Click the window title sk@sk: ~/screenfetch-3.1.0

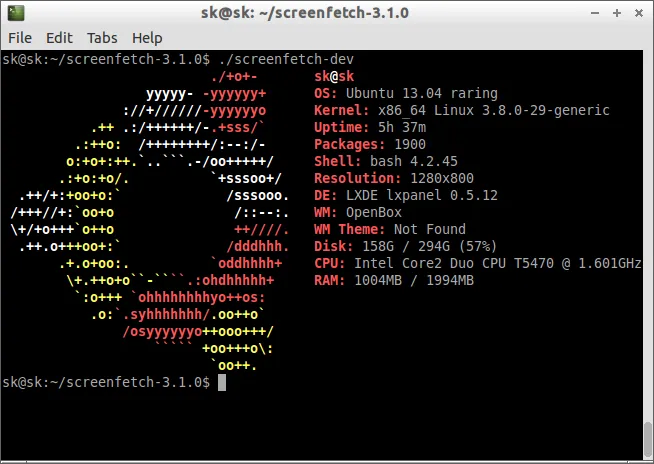click(x=304, y=13)
